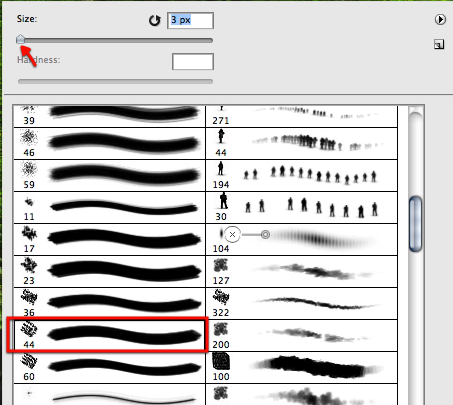Click the Hardness slider track
Image resolution: width=453 pixels, height=405 pixels.
pyautogui.click(x=115, y=81)
